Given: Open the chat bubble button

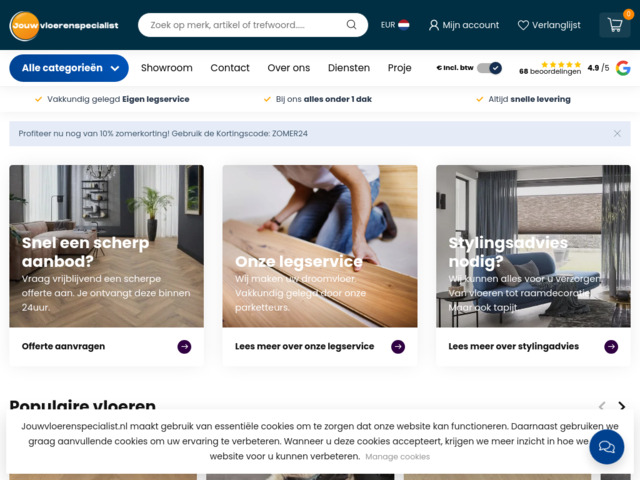Looking at the screenshot, I should 607,447.
